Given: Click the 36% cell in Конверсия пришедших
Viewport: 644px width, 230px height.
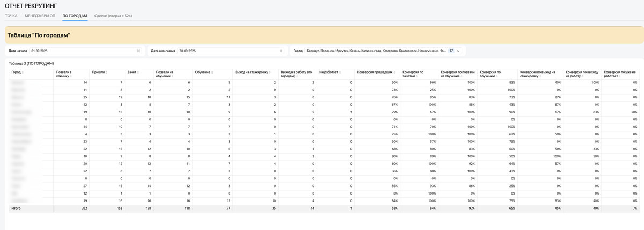Looking at the screenshot, I should pos(394,171).
